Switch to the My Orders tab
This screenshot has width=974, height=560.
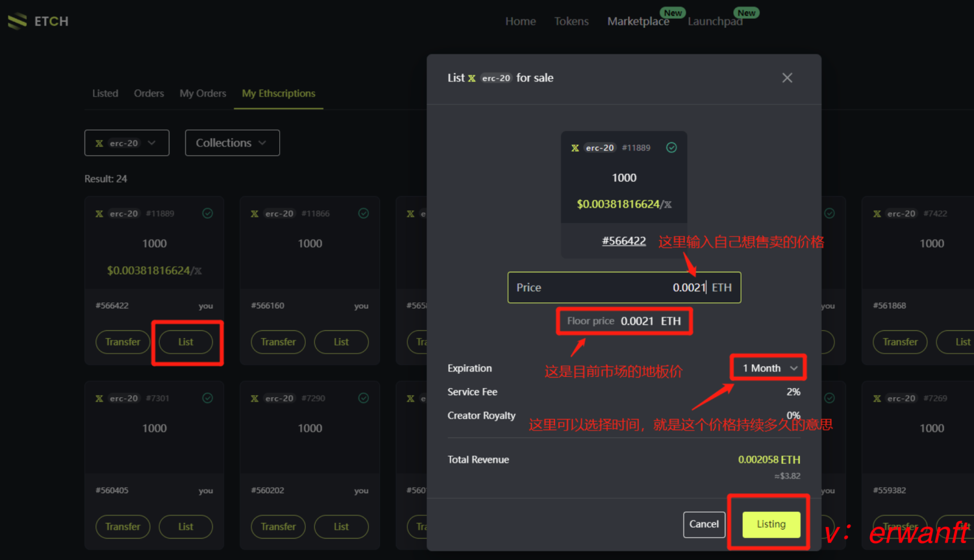(x=203, y=93)
